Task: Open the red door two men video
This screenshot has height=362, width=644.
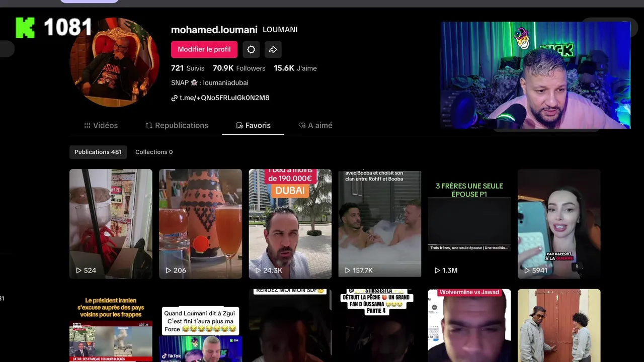Action: [x=559, y=325]
